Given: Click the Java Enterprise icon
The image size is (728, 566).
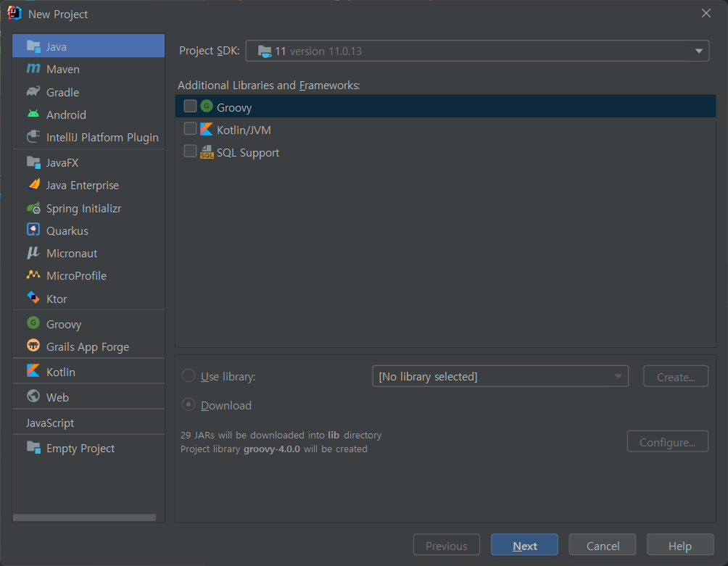Looking at the screenshot, I should [34, 184].
